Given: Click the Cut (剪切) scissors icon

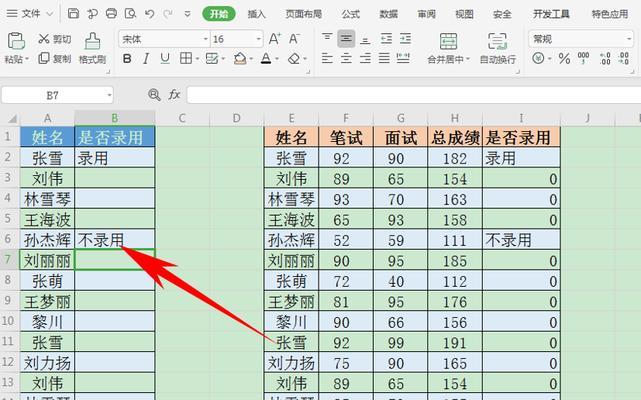Looking at the screenshot, I should (x=45, y=38).
